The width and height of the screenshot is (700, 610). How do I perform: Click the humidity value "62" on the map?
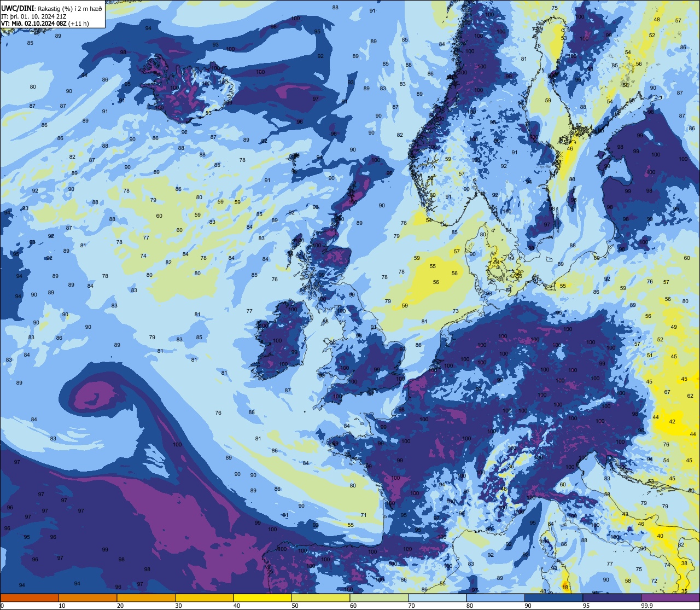click(690, 396)
